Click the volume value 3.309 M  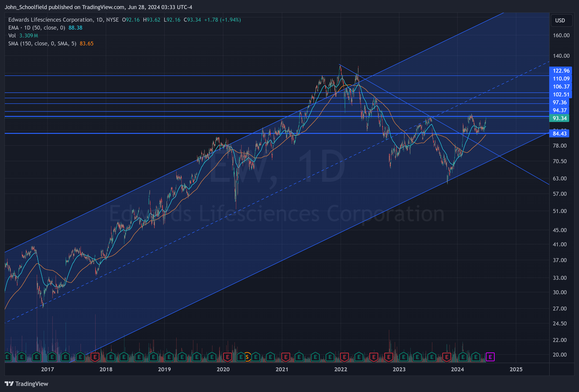(29, 36)
